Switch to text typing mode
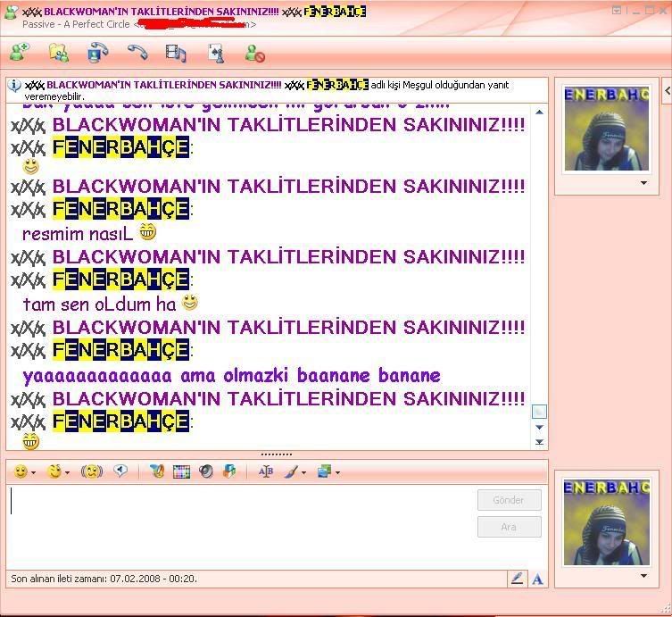This screenshot has width=672, height=617. 537,579
